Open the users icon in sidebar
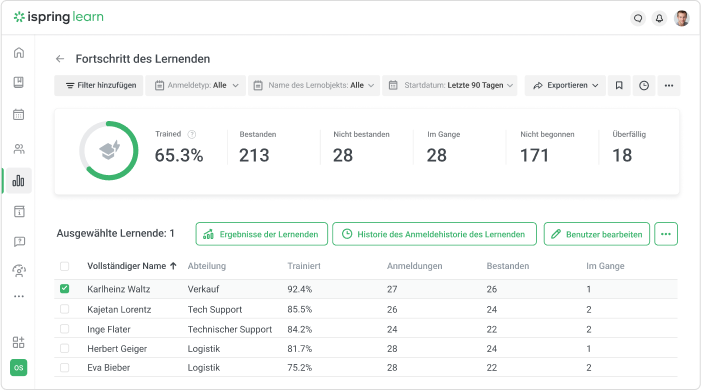Screen dimensions: 701x390 19,149
